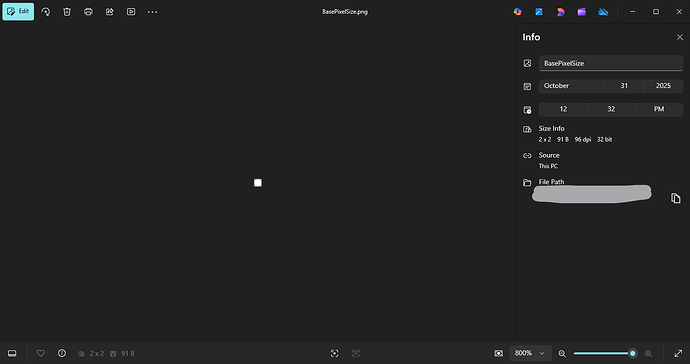Click the This PC source text
The image size is (690, 364).
pyautogui.click(x=548, y=166)
